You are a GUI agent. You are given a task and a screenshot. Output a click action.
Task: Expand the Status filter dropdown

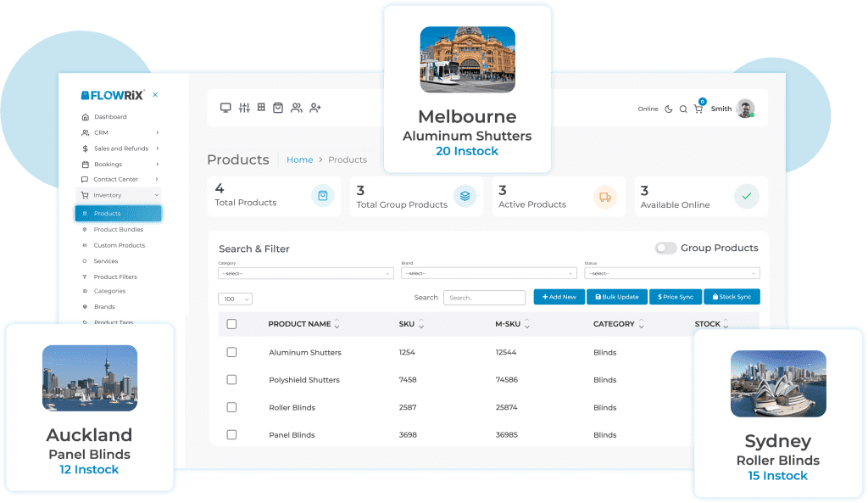[674, 273]
